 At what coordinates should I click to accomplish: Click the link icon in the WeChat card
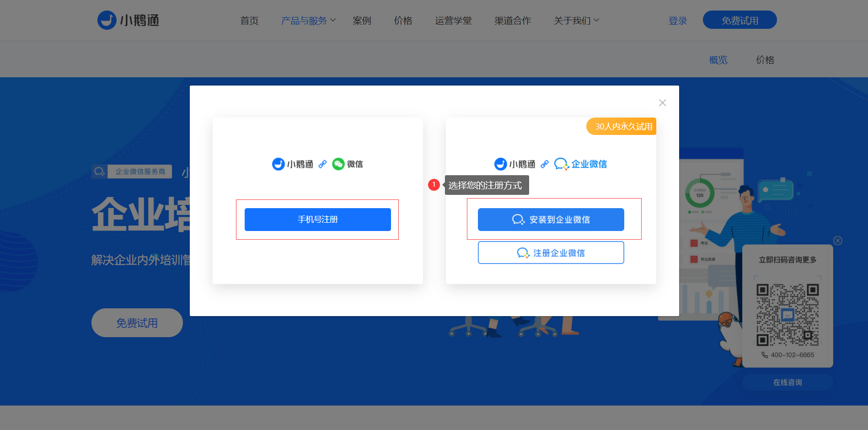click(x=322, y=164)
